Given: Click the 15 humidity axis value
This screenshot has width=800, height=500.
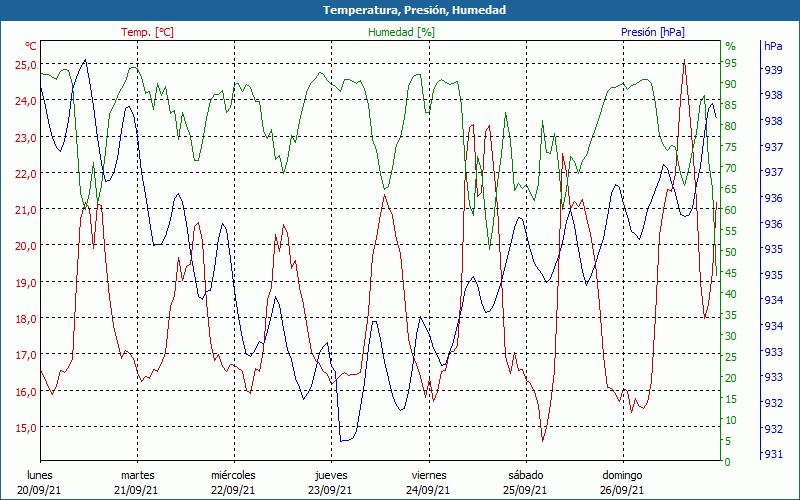Looking at the screenshot, I should pyautogui.click(x=731, y=399).
